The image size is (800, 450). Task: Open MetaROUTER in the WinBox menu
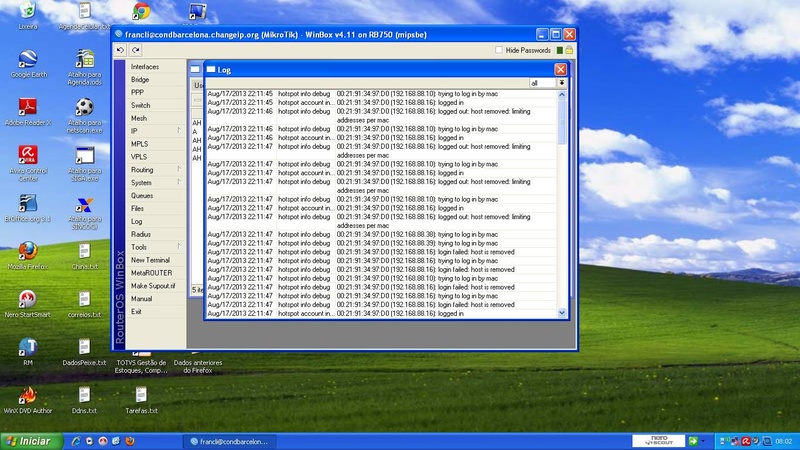pyautogui.click(x=152, y=273)
